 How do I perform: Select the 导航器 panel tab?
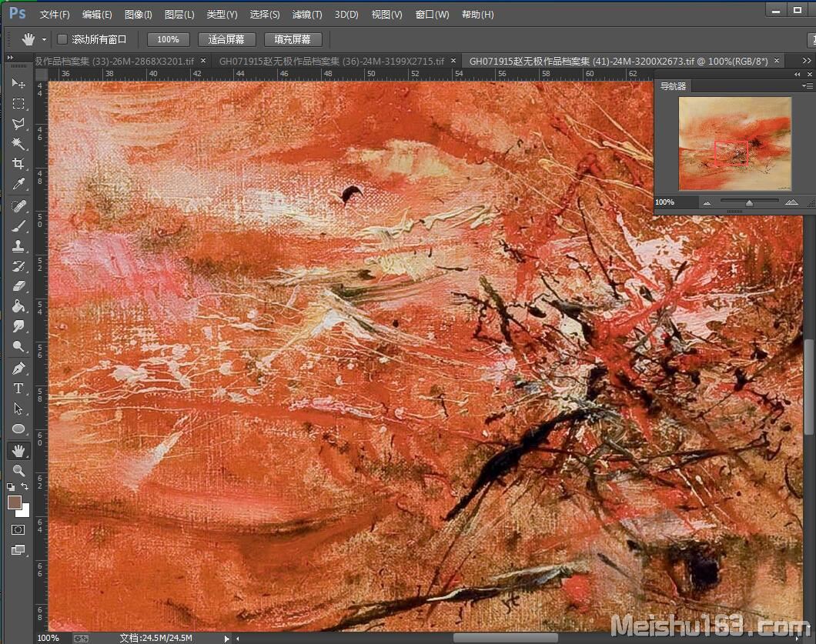673,86
